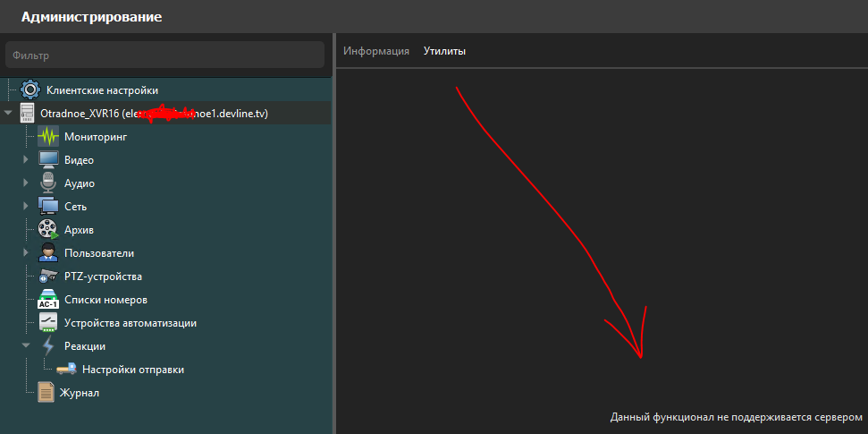Click the Администрирование window title
The image size is (868, 434).
click(x=92, y=17)
